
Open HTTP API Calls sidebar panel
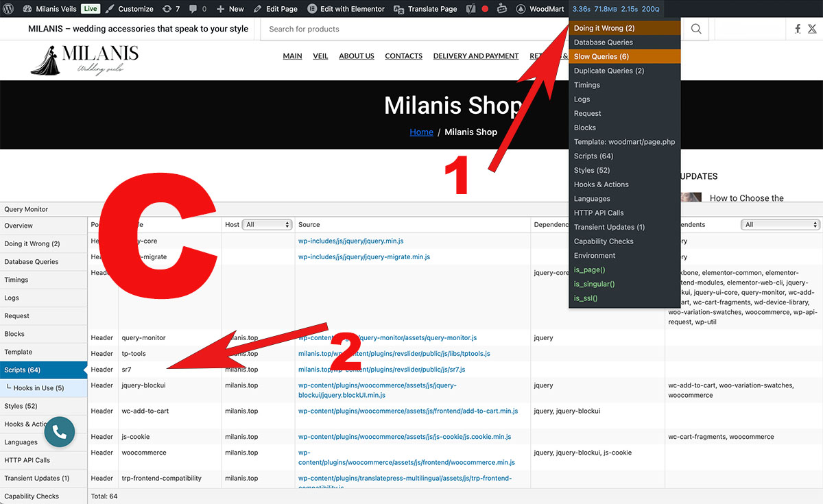pyautogui.click(x=43, y=460)
